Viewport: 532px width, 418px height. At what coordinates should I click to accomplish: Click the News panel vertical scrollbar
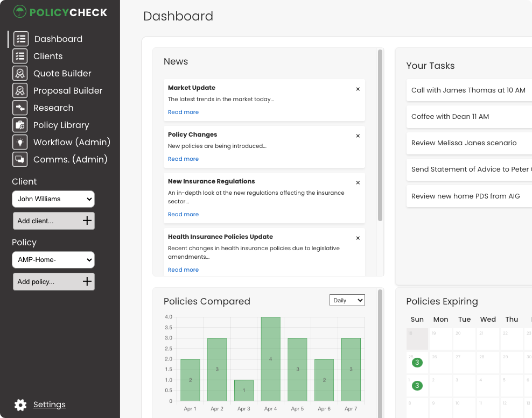click(x=380, y=134)
